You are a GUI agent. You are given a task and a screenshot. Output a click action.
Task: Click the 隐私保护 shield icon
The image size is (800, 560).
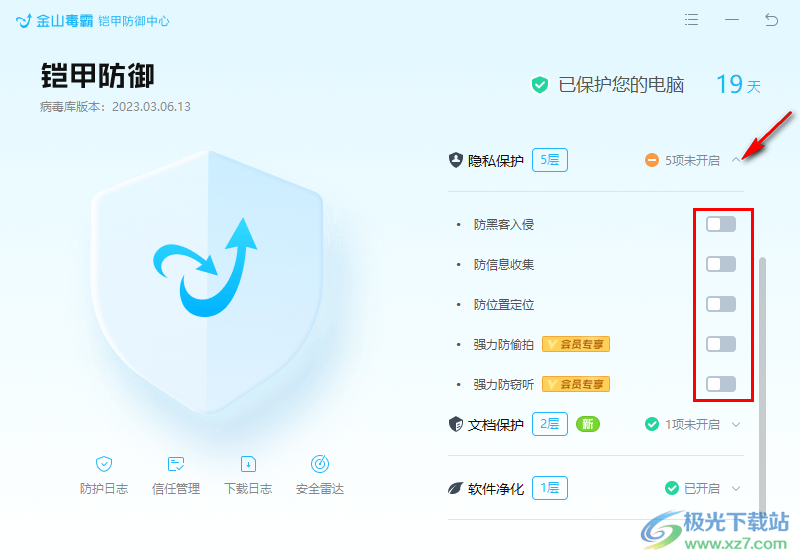click(x=456, y=160)
